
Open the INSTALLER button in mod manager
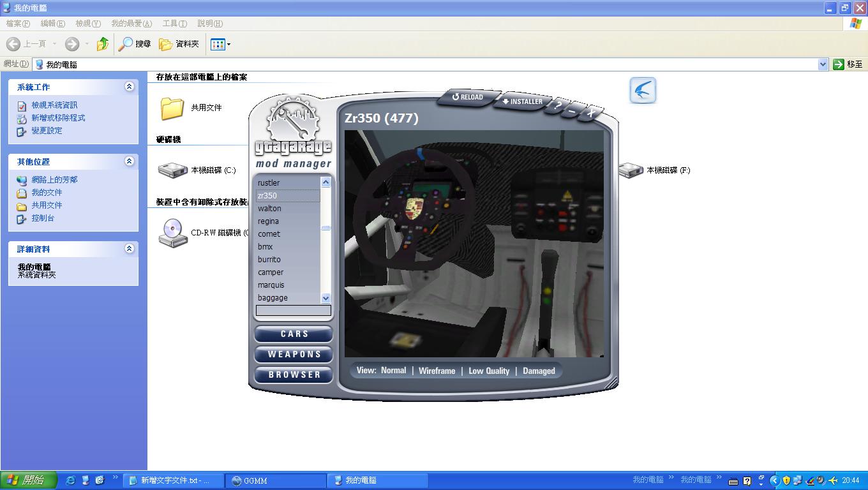[x=523, y=101]
